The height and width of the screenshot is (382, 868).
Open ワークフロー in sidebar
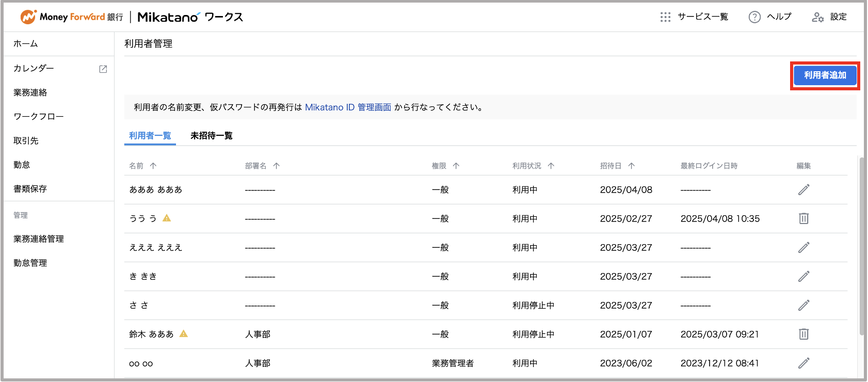[x=39, y=117]
